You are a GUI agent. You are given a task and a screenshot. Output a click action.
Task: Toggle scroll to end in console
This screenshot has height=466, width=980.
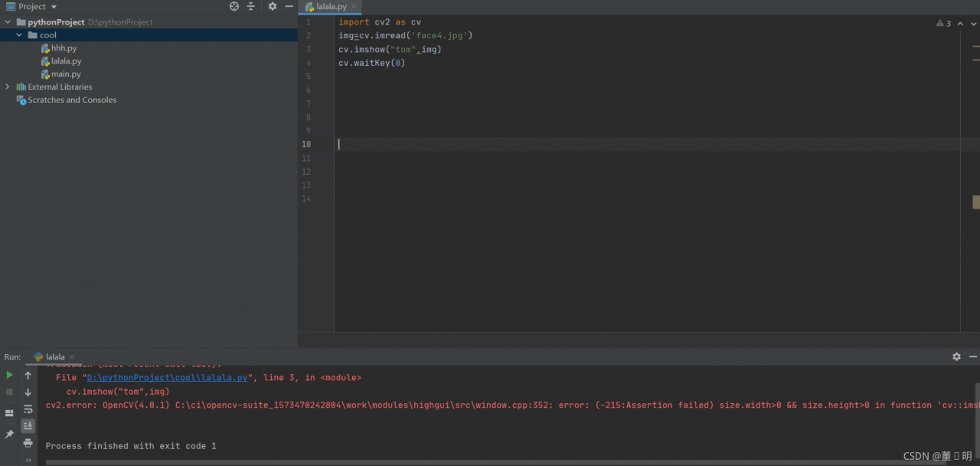pyautogui.click(x=28, y=426)
